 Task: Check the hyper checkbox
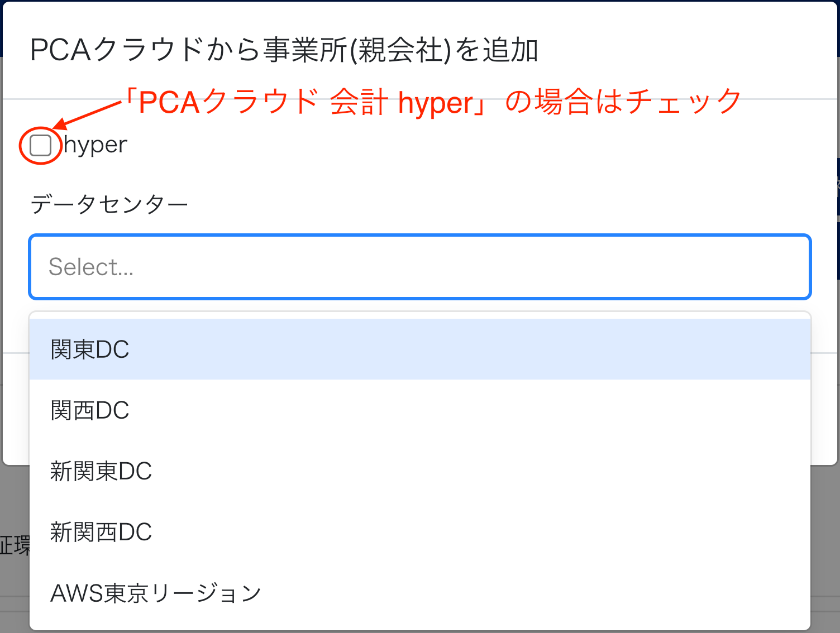(40, 145)
